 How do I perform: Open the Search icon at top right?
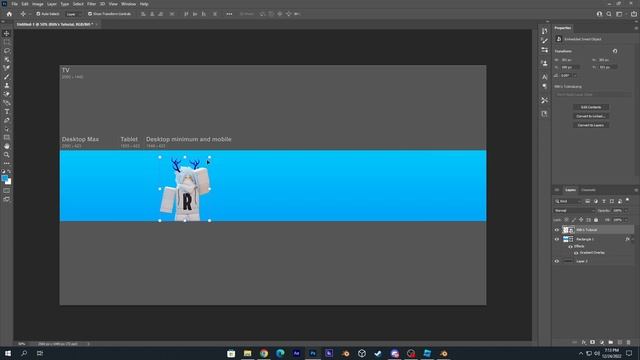tap(609, 14)
